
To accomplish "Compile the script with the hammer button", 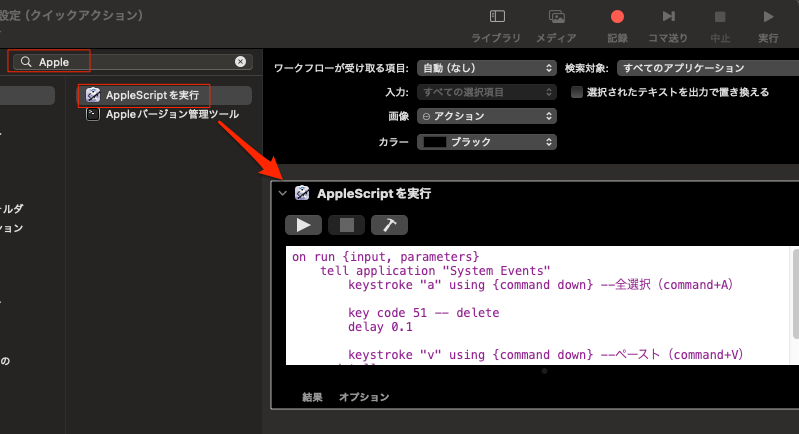I will click(389, 225).
